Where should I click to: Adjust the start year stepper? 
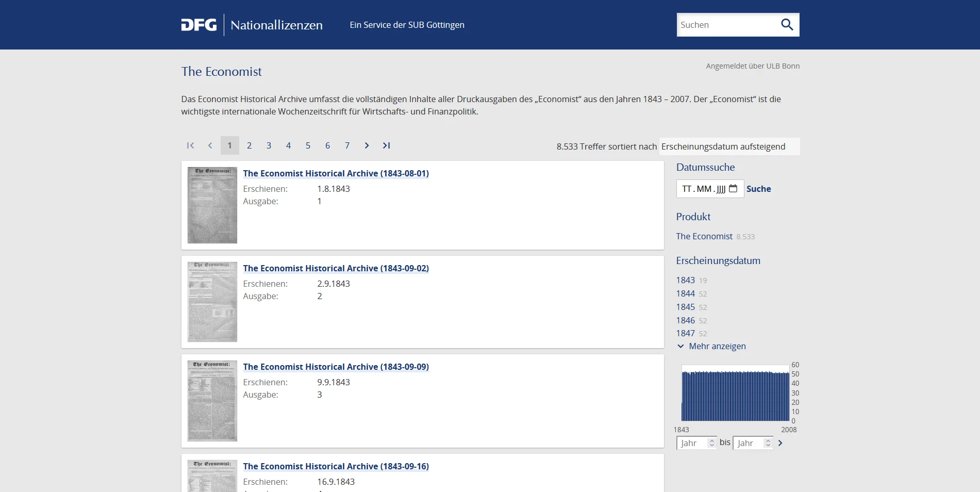711,443
